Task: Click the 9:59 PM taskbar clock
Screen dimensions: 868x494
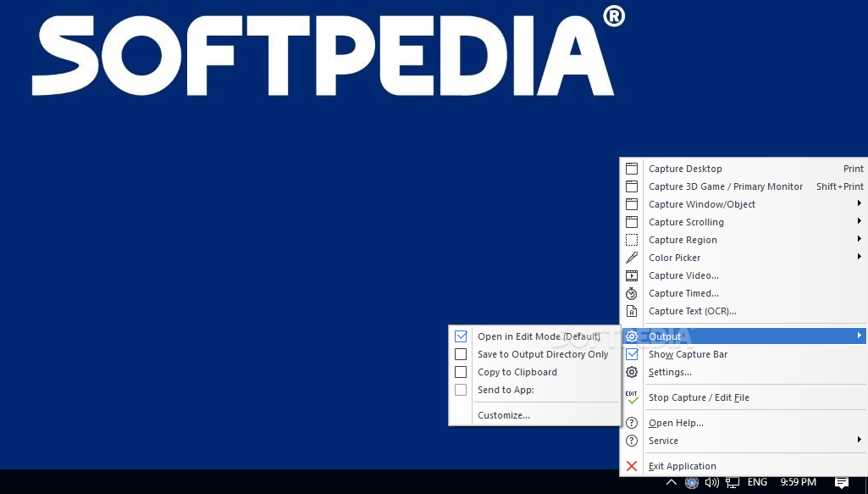Action: [799, 482]
